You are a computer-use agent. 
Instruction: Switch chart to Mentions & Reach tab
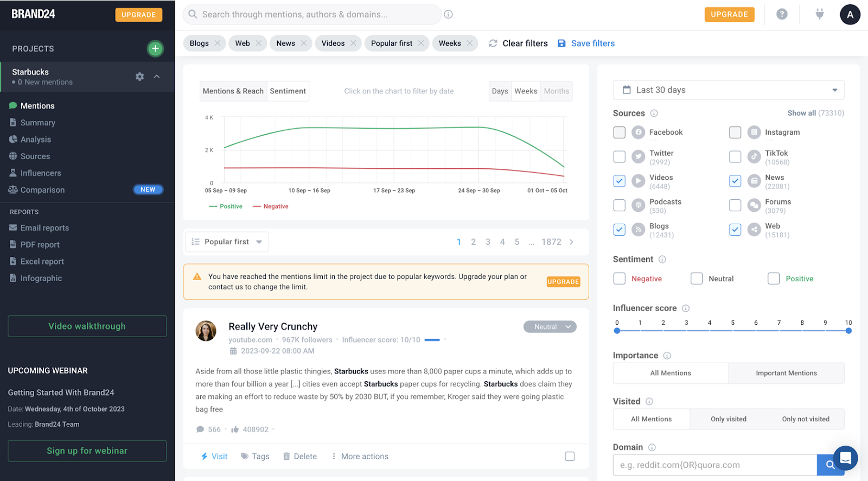pos(233,91)
